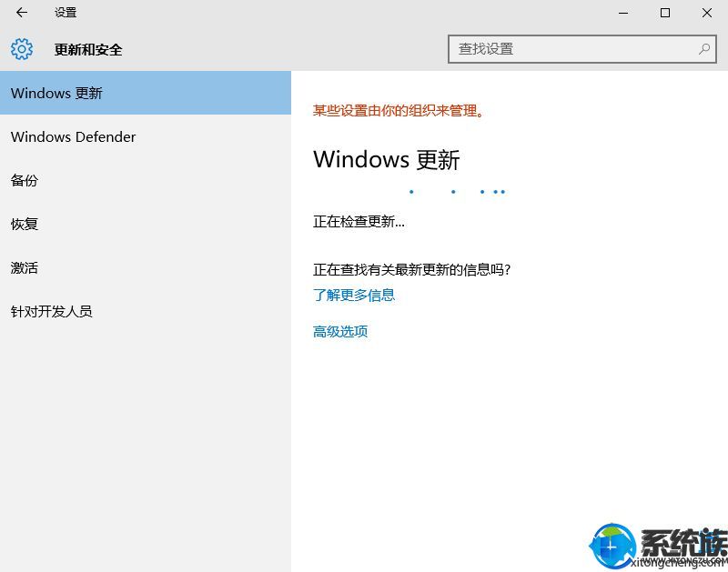
Task: Click the 正在查找有关最新更新的信息吗 text
Action: pos(411,269)
